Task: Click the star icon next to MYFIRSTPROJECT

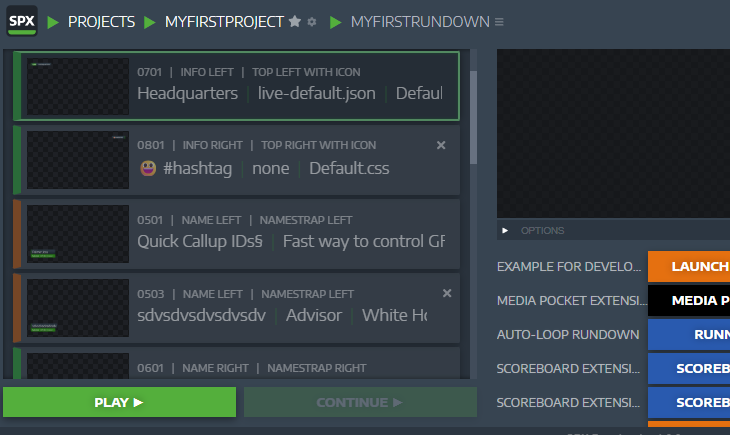Action: pyautogui.click(x=295, y=22)
